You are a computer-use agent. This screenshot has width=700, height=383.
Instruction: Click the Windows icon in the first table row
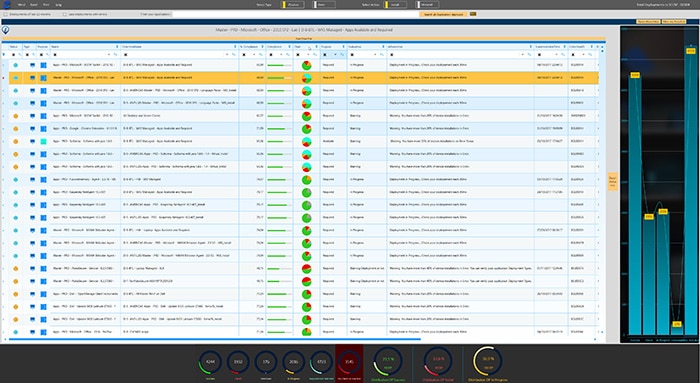point(43,65)
